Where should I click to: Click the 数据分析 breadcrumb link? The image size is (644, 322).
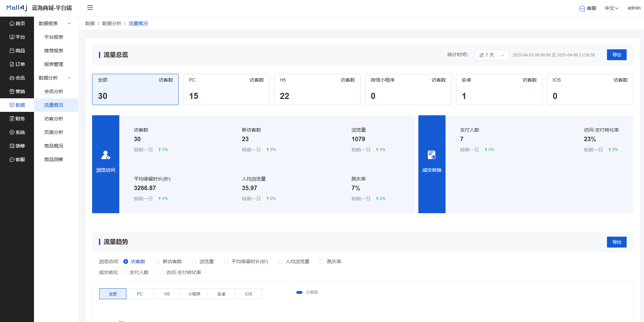point(112,23)
